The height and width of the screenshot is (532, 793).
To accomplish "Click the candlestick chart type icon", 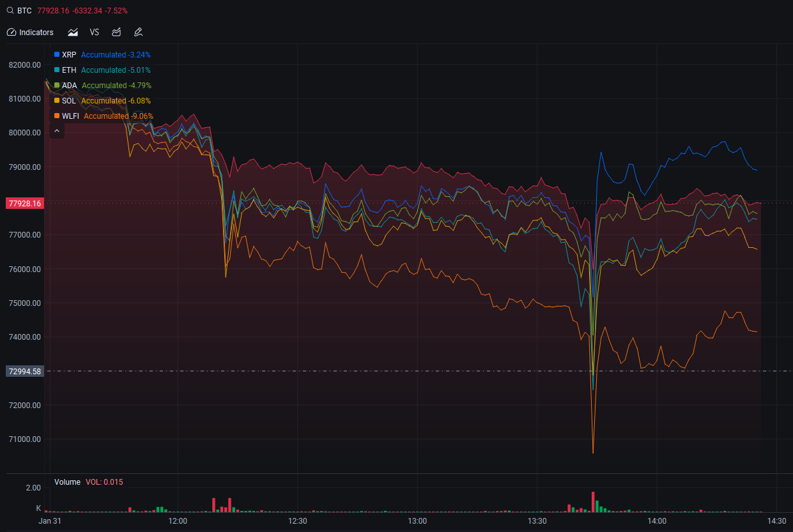I will pyautogui.click(x=116, y=32).
